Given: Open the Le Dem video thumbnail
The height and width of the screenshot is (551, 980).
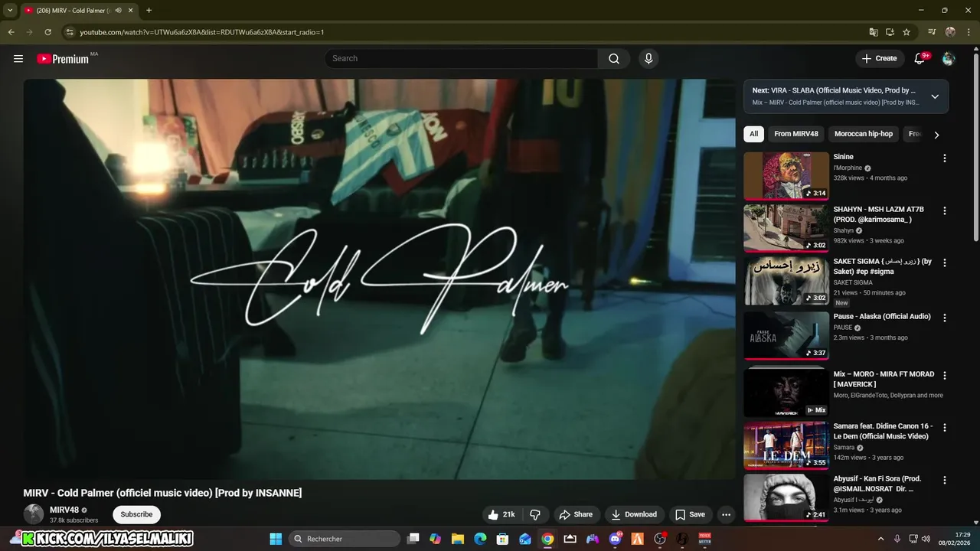Looking at the screenshot, I should coord(786,445).
